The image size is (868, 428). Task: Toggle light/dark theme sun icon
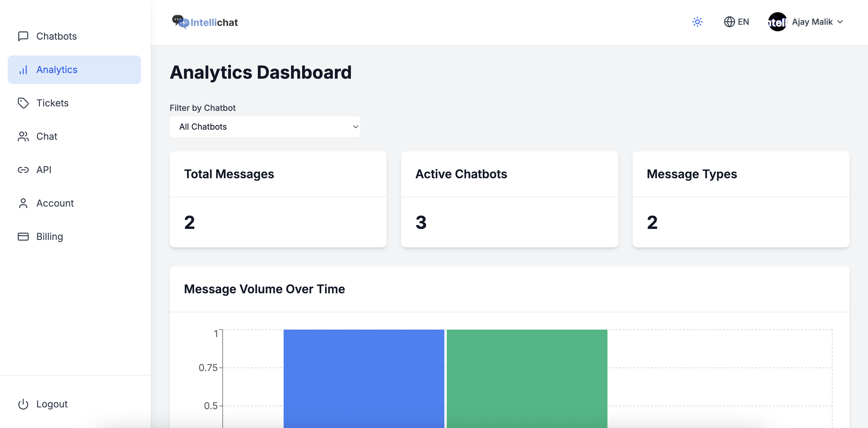(x=697, y=22)
